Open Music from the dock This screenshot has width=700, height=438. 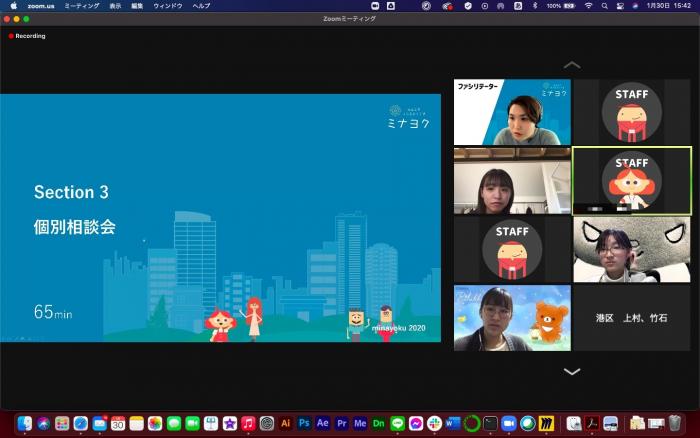click(248, 423)
